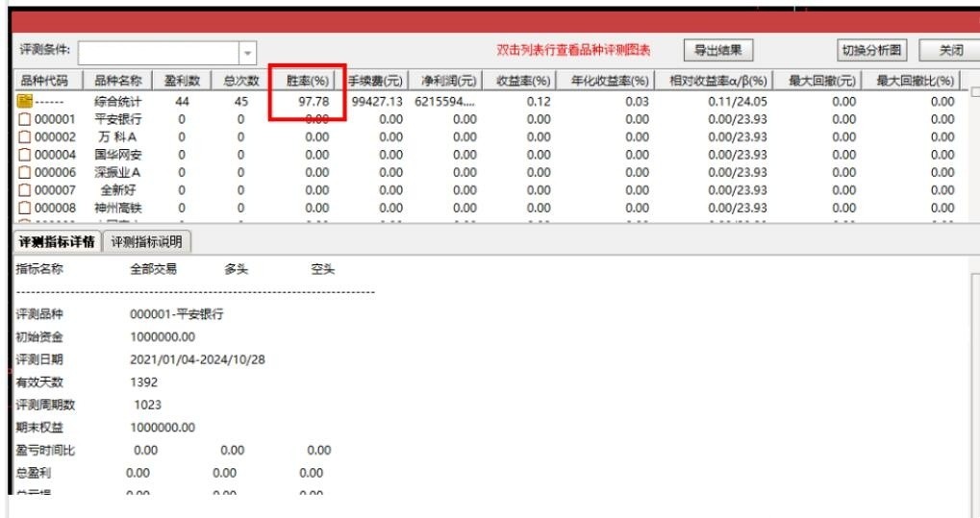Image resolution: width=980 pixels, height=518 pixels.
Task: Click the icon beside 000002 万科A
Action: click(25, 136)
